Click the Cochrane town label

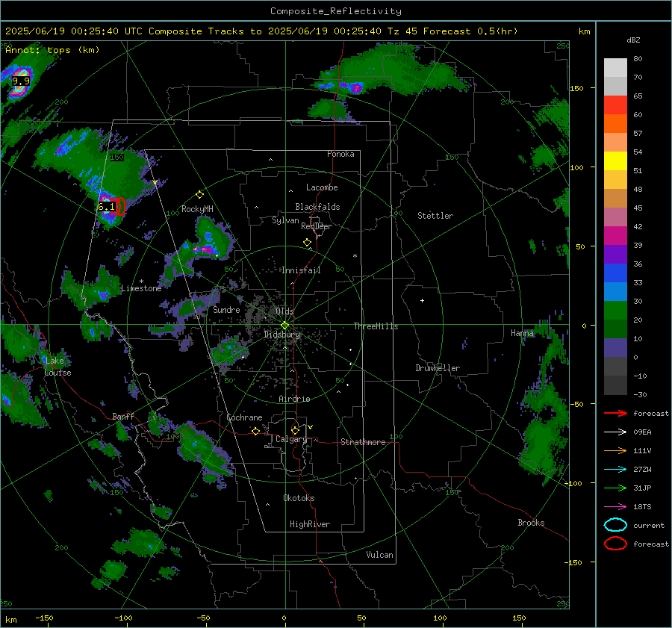point(244,417)
